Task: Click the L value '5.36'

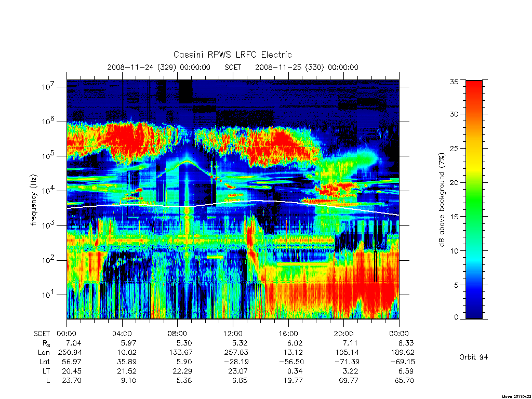Action: pos(184,380)
